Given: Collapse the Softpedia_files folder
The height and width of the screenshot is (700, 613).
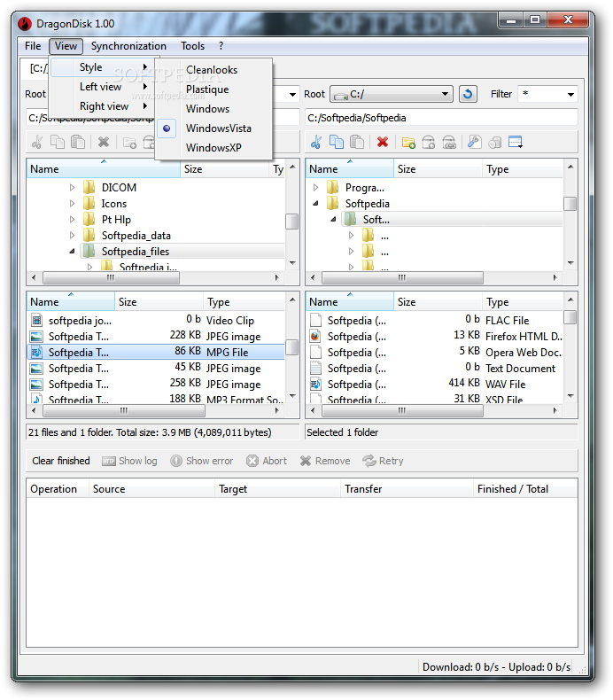Looking at the screenshot, I should 73,252.
